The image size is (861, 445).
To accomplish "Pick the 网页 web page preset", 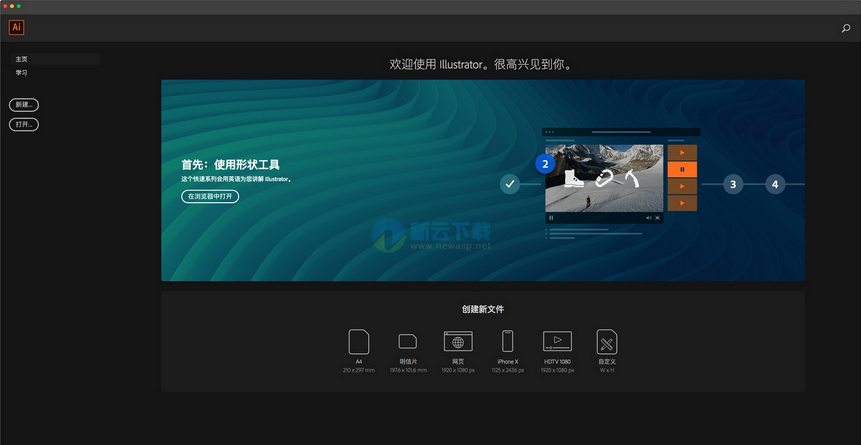I will point(458,351).
